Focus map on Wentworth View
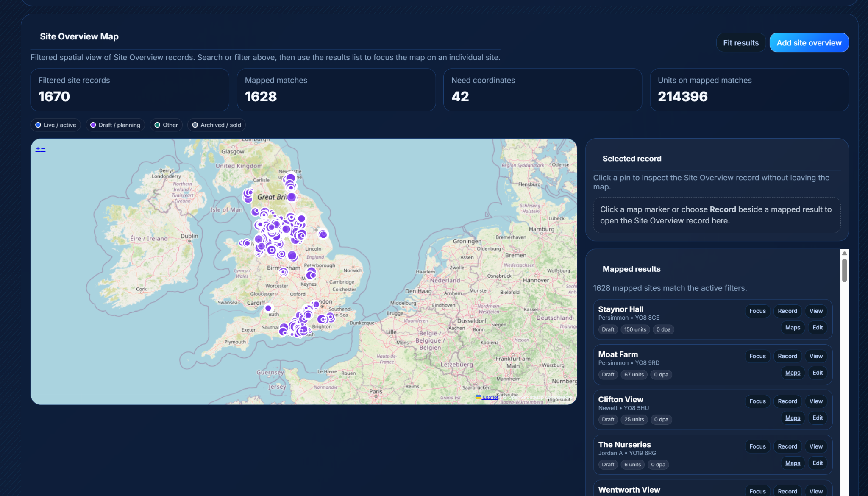868x496 pixels. (757, 491)
